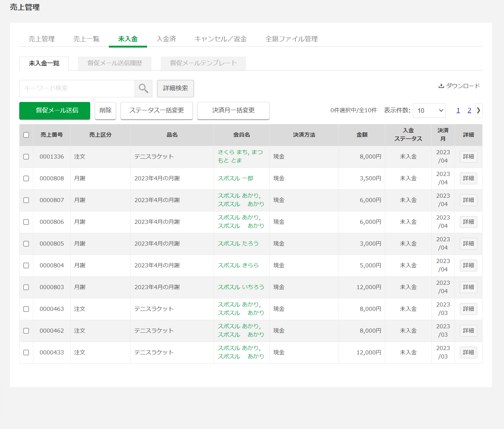Open 詳細 for sale 0000803
The image size is (504, 429).
469,287
